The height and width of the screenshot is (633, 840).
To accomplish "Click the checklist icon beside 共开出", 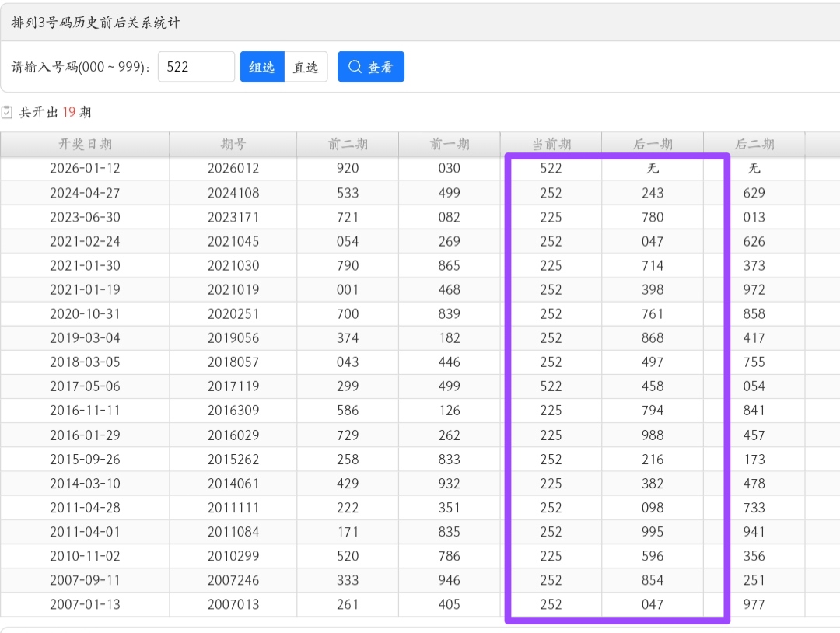I will pyautogui.click(x=7, y=112).
